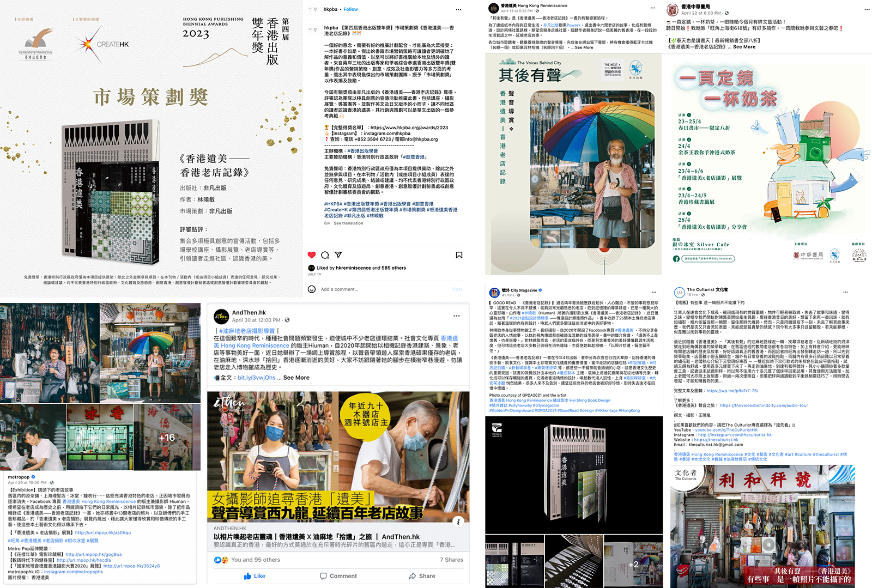Expand See More on AndThen.hk post
This screenshot has height=588, width=872.
tap(296, 378)
